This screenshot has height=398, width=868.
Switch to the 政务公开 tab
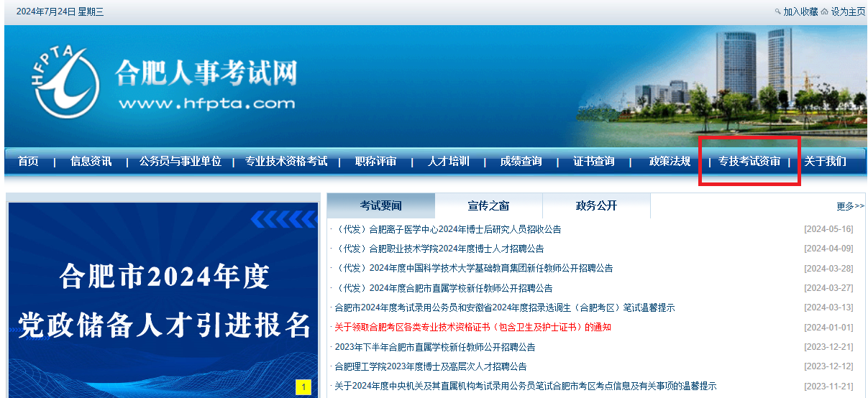coord(596,206)
